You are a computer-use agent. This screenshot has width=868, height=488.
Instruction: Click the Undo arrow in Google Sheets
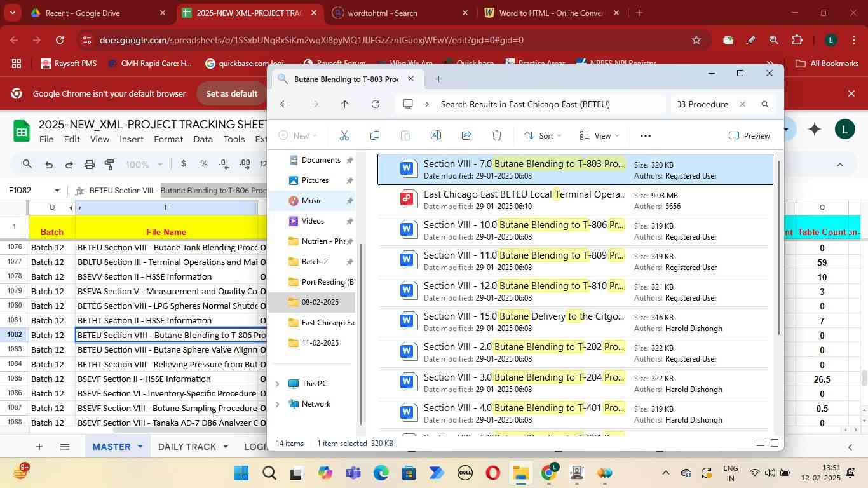point(49,164)
